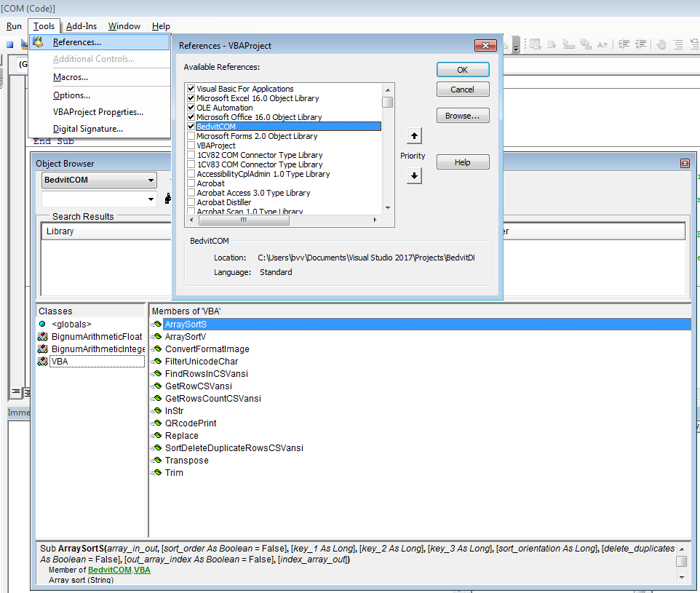Follow the BedvitCOM link in details pane
The width and height of the screenshot is (700, 593).
click(109, 570)
